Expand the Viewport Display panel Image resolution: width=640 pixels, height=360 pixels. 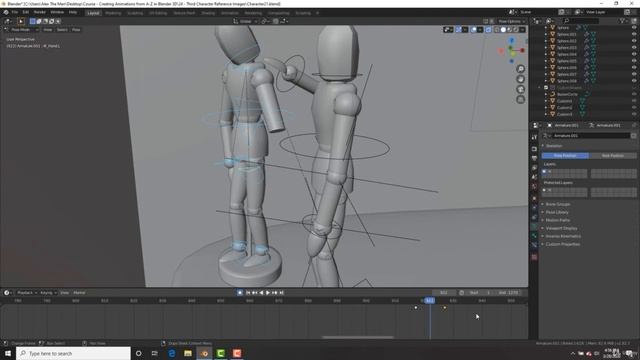coord(561,228)
